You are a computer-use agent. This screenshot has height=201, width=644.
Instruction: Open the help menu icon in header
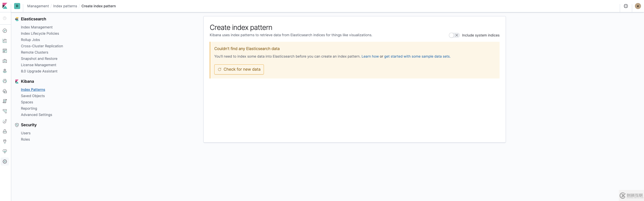(626, 6)
